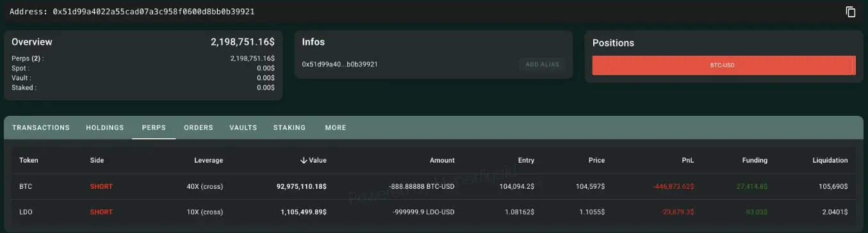Sort by the Value column arrow
The image size is (868, 233).
coord(304,161)
